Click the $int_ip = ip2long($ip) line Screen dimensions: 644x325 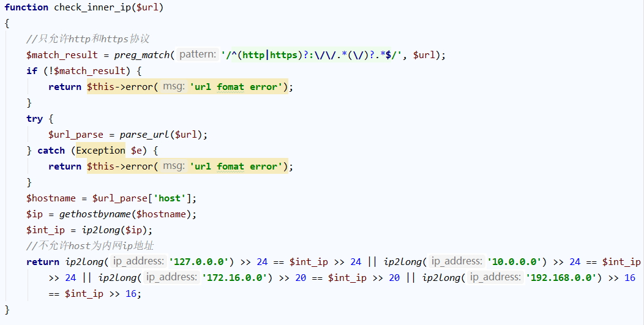pos(89,230)
